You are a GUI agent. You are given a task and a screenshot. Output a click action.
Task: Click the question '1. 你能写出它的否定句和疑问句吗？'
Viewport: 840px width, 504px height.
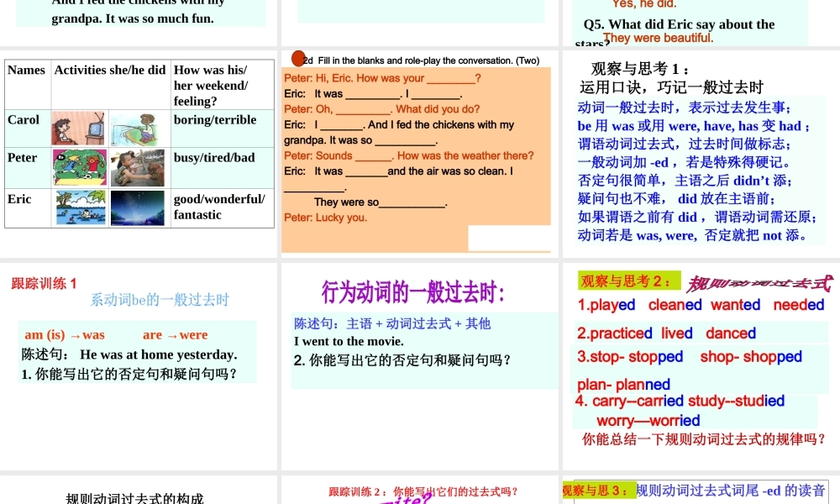[x=129, y=374]
